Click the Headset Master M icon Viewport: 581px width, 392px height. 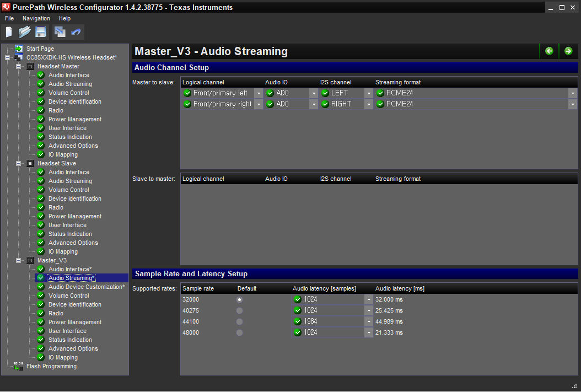point(30,66)
